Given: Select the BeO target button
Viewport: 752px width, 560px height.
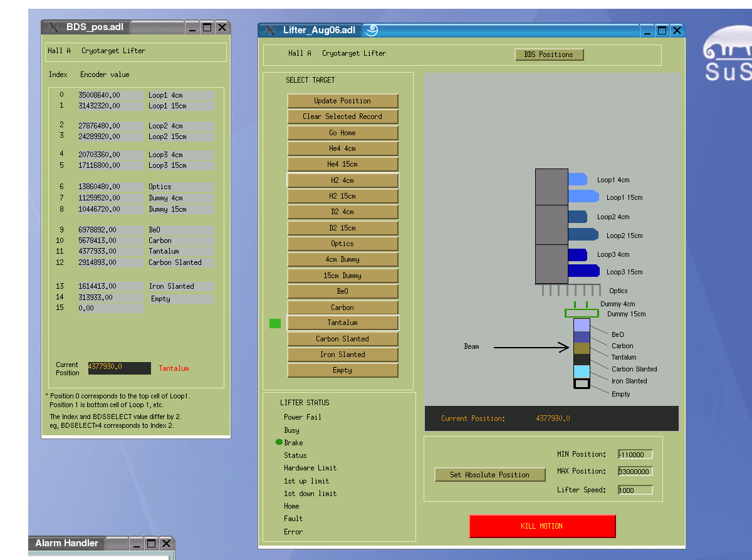Looking at the screenshot, I should coord(343,291).
